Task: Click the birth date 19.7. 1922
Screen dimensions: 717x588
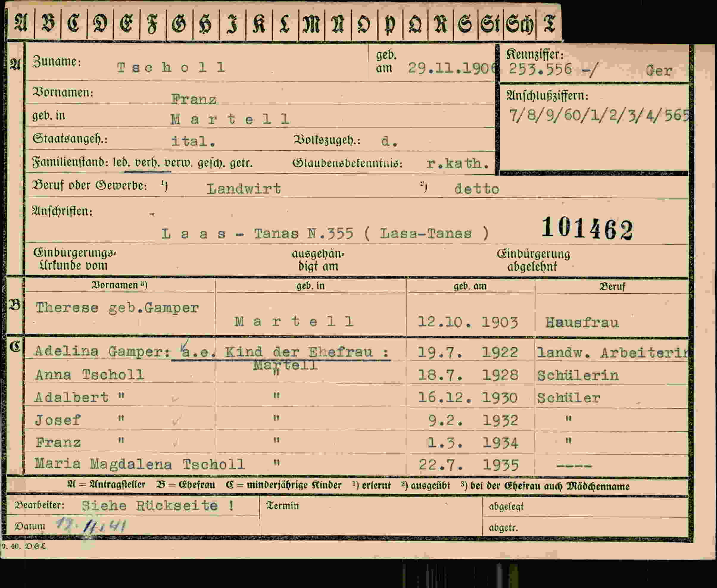Action: 468,353
